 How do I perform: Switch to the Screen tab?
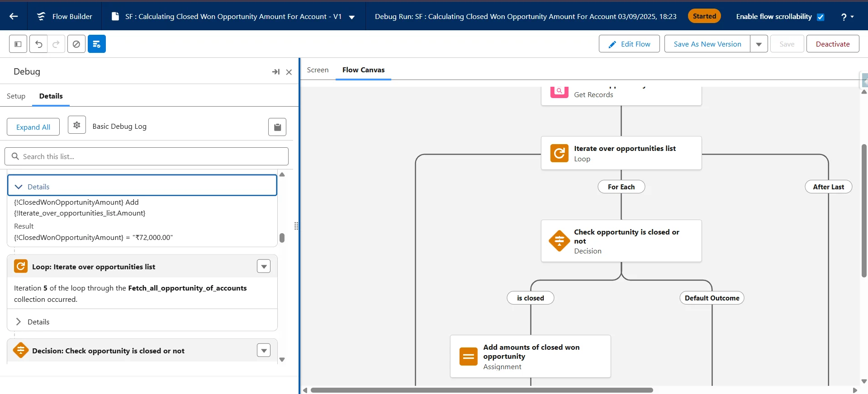pos(318,70)
